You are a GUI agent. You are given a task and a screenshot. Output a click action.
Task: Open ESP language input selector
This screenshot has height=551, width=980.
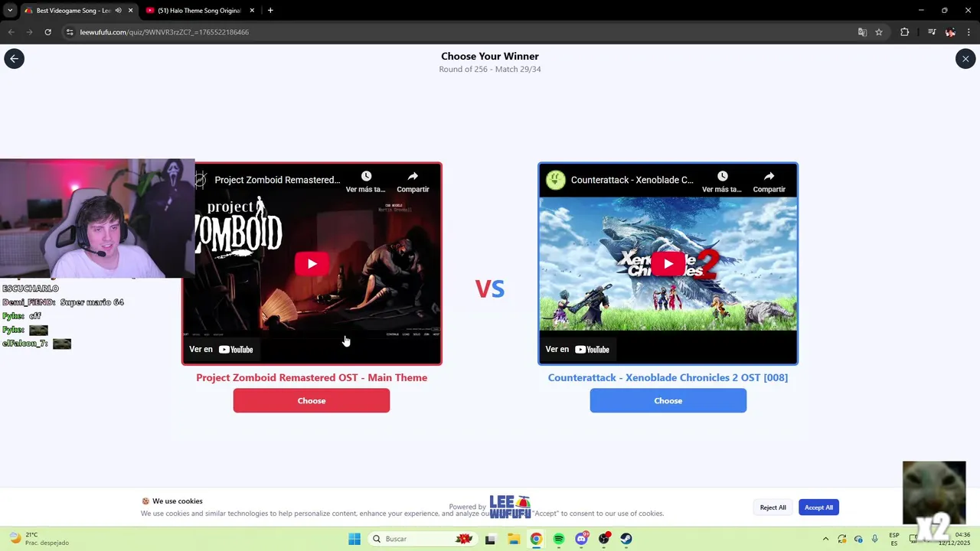pos(894,539)
